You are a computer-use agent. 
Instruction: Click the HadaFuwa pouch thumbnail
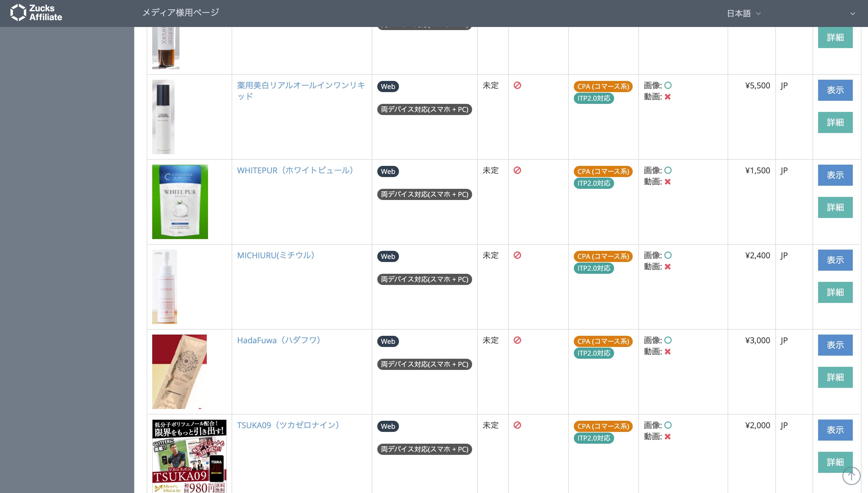(179, 372)
